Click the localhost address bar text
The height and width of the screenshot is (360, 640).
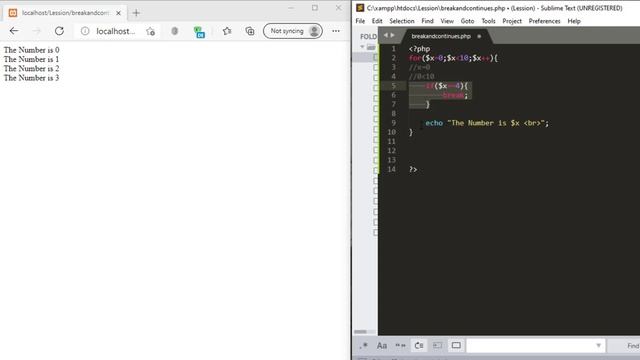[116, 31]
